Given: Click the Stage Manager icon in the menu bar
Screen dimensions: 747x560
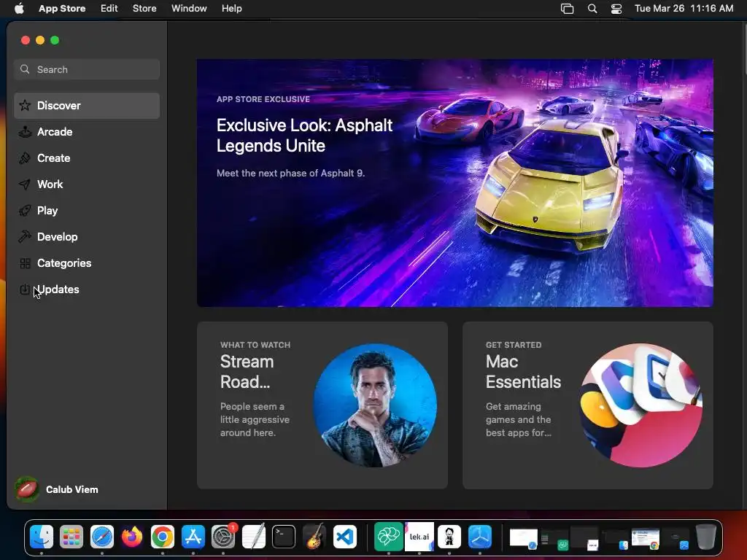Looking at the screenshot, I should click(x=567, y=9).
